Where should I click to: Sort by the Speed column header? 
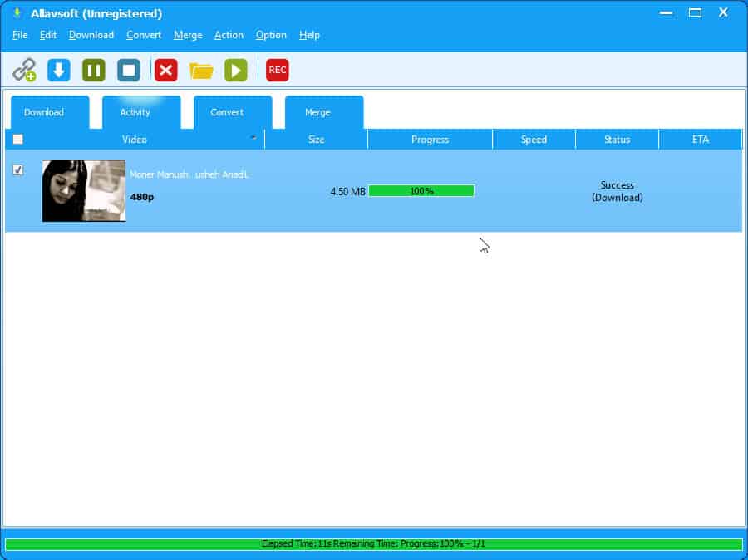[534, 140]
